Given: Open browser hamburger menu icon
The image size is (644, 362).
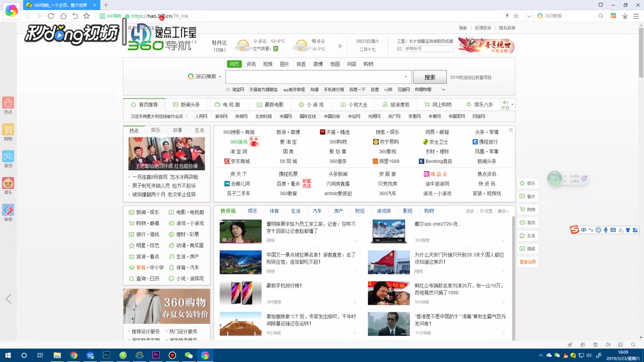Looking at the screenshot, I should [636, 16].
